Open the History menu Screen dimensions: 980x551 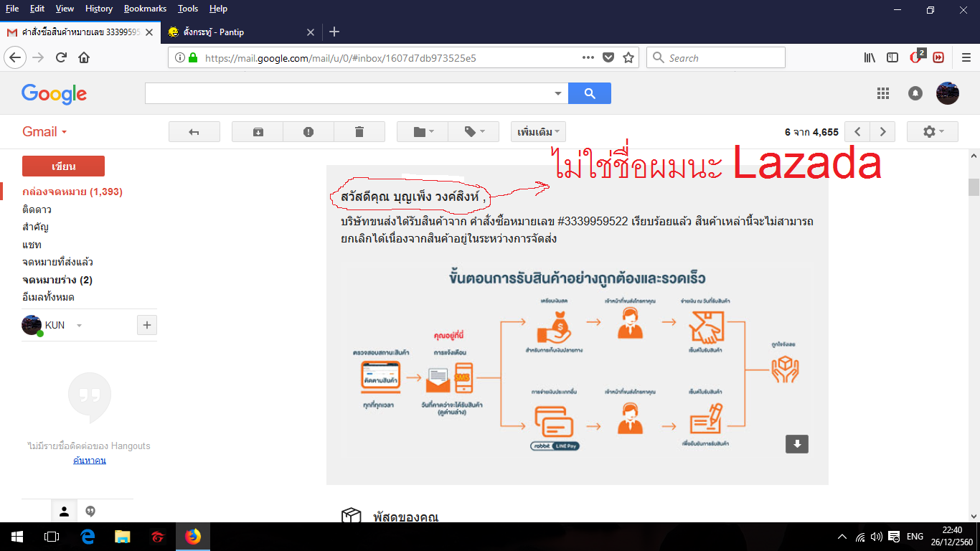pyautogui.click(x=99, y=9)
